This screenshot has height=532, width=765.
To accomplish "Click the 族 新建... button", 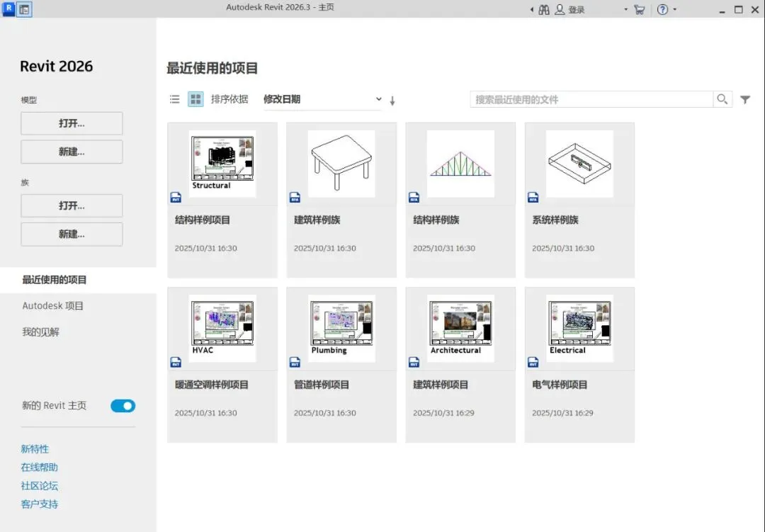I will click(x=72, y=234).
